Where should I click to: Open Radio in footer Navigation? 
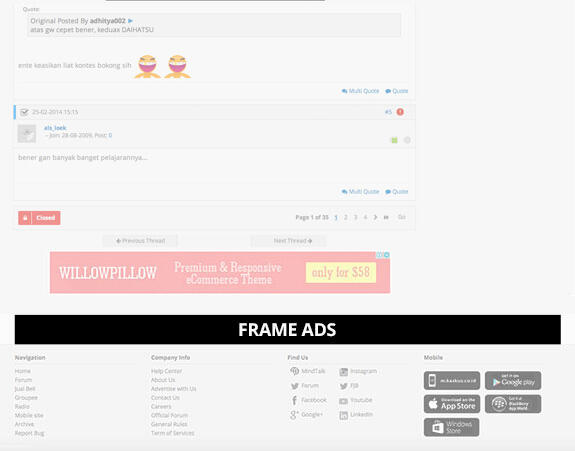coord(22,406)
